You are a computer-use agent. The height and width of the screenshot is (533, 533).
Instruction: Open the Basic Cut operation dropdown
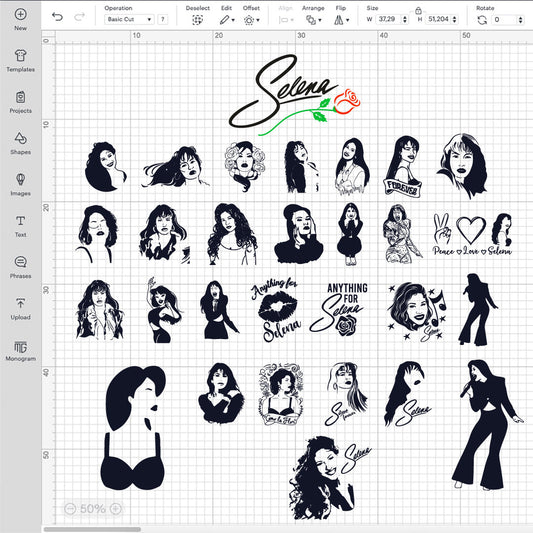tap(129, 19)
